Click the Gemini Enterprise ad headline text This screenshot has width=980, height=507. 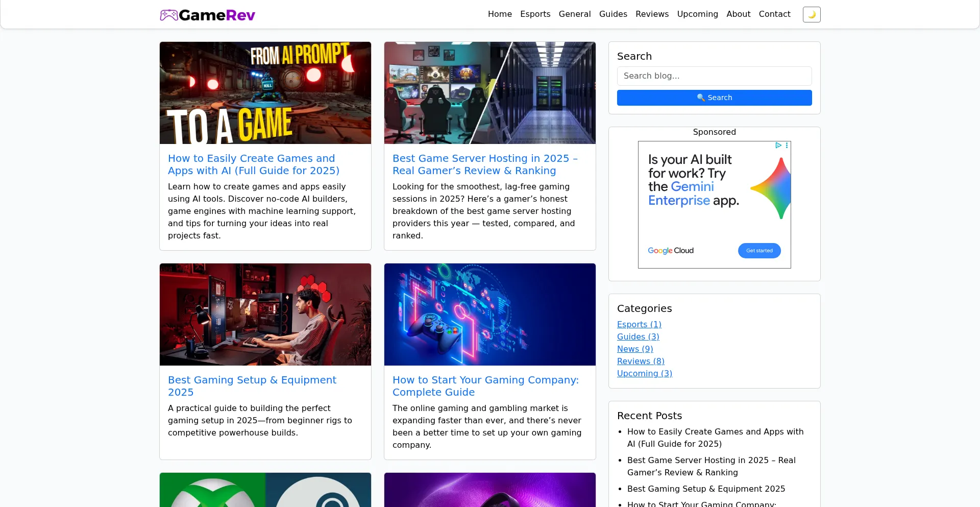point(694,180)
